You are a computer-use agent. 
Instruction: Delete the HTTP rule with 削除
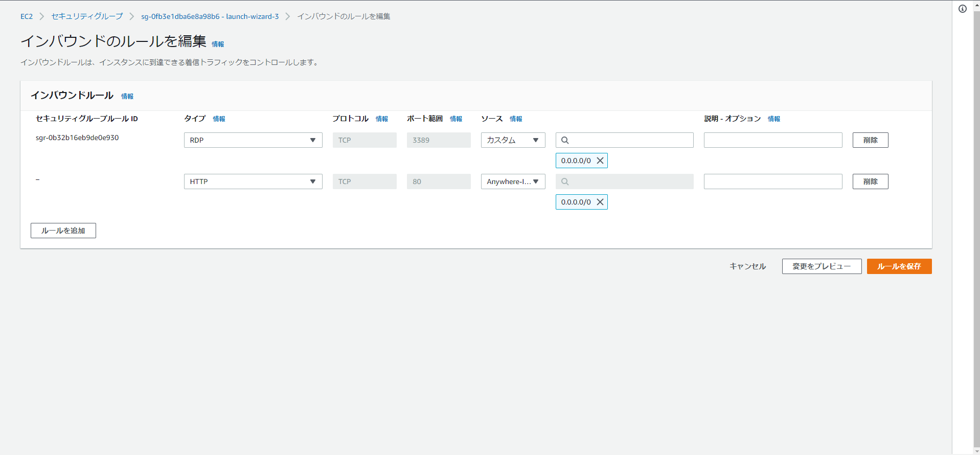[x=870, y=181]
